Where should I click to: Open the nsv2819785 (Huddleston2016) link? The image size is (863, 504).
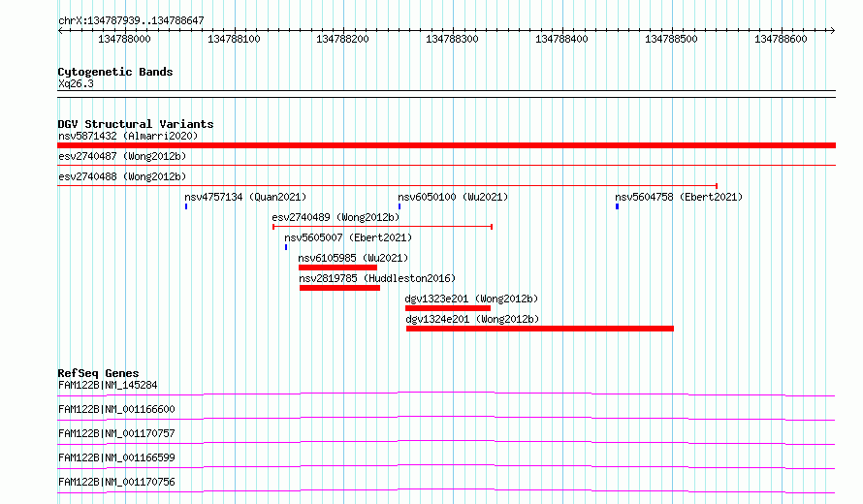(377, 278)
